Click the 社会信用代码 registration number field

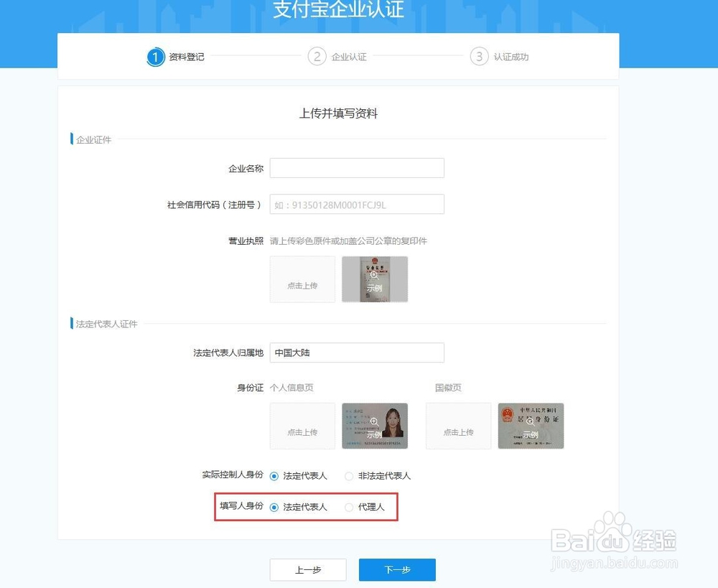357,204
